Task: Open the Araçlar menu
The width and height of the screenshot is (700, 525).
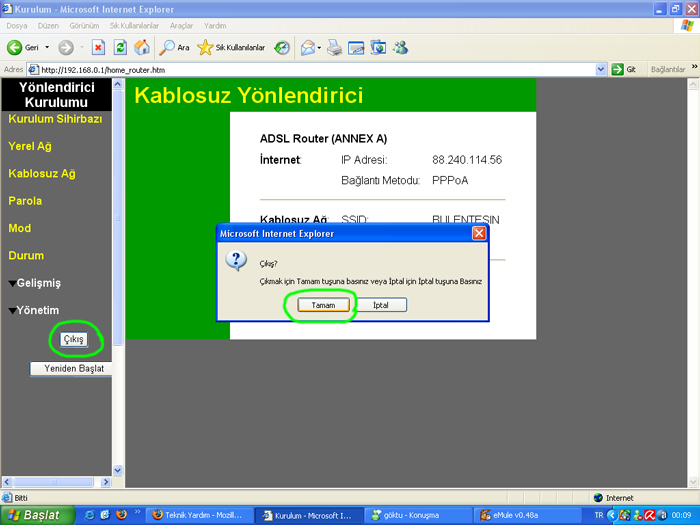Action: (181, 26)
